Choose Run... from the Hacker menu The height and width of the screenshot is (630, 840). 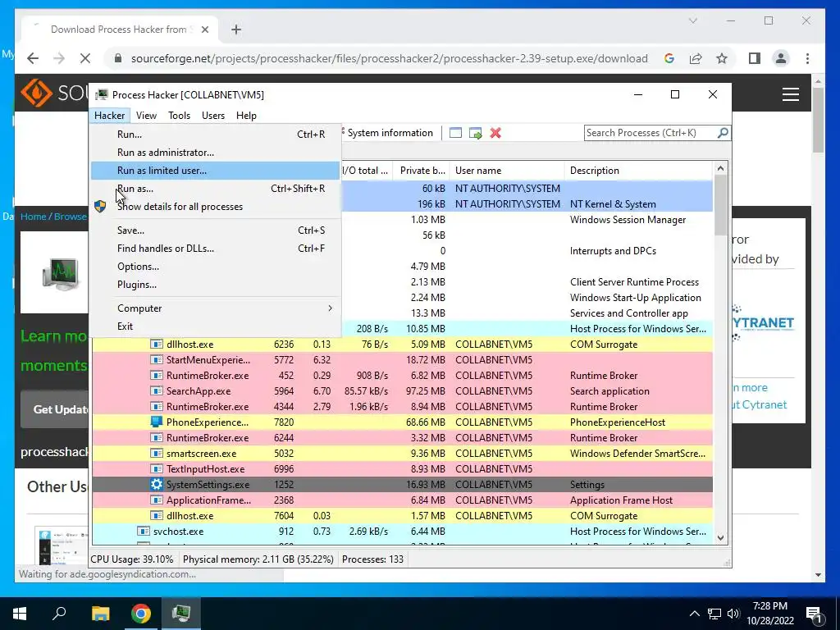point(216,135)
